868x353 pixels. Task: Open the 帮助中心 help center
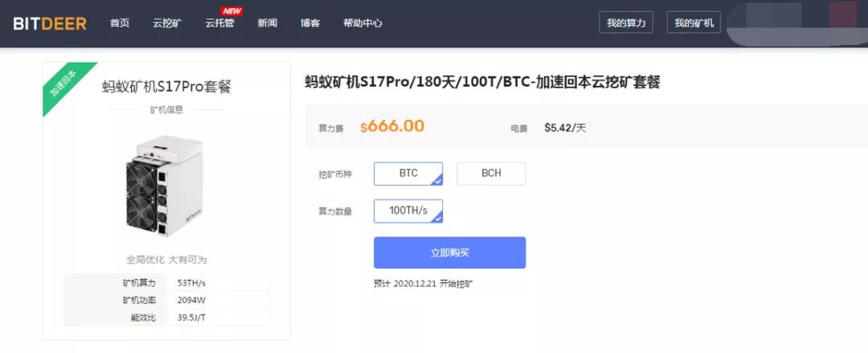[362, 23]
